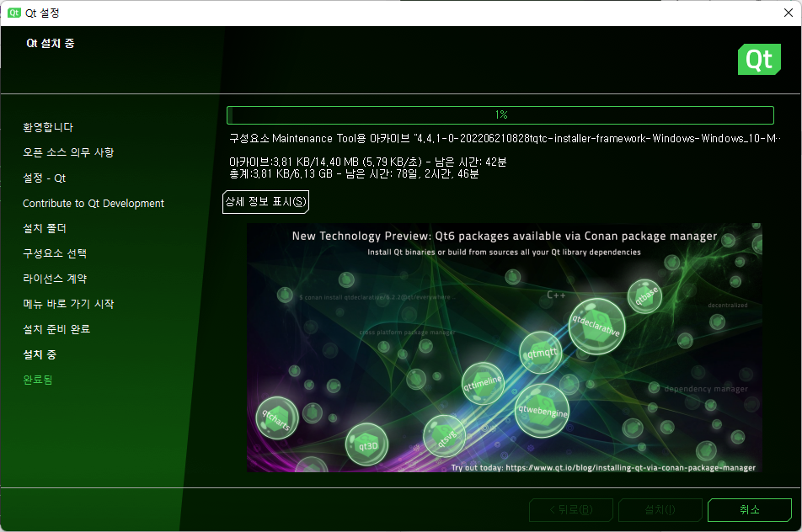802x532 pixels.
Task: Click New Technology Preview banner headline
Action: 505,236
